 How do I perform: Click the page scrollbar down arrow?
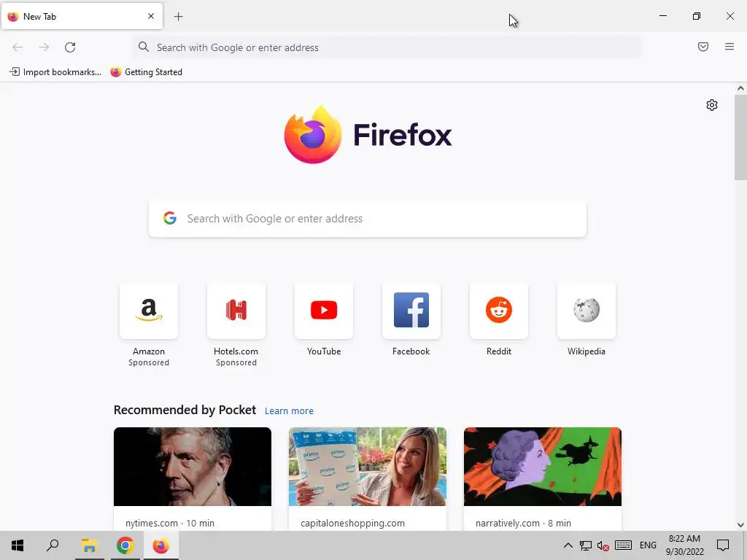click(x=740, y=525)
